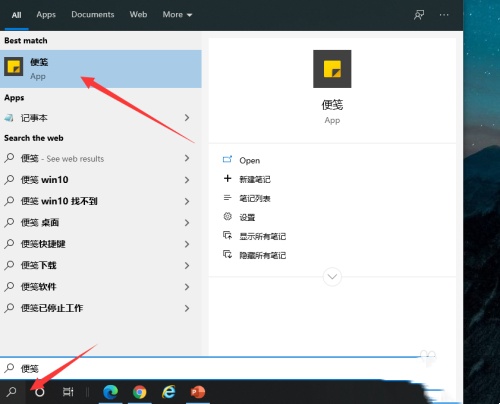
Task: Click the Open window icon
Action: click(x=227, y=160)
